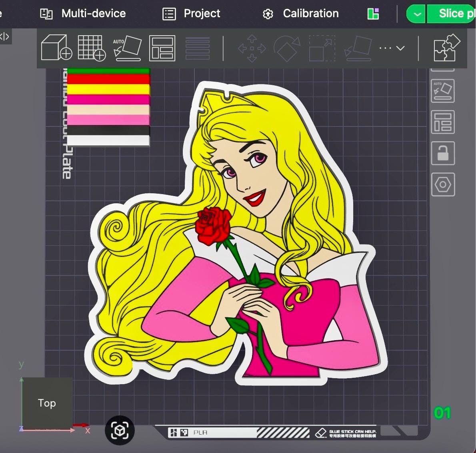476x453 pixels.
Task: Click the light pink color strip
Action: tap(108, 120)
